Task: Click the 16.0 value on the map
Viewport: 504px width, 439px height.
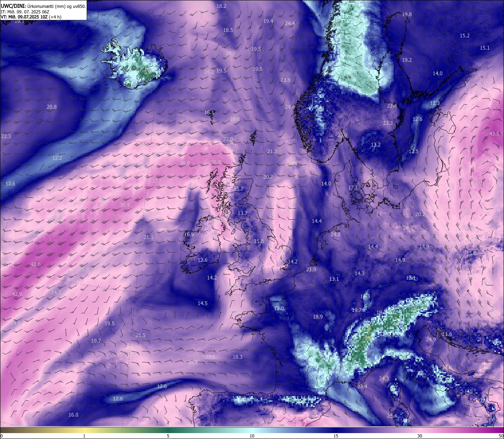Action: (73, 415)
